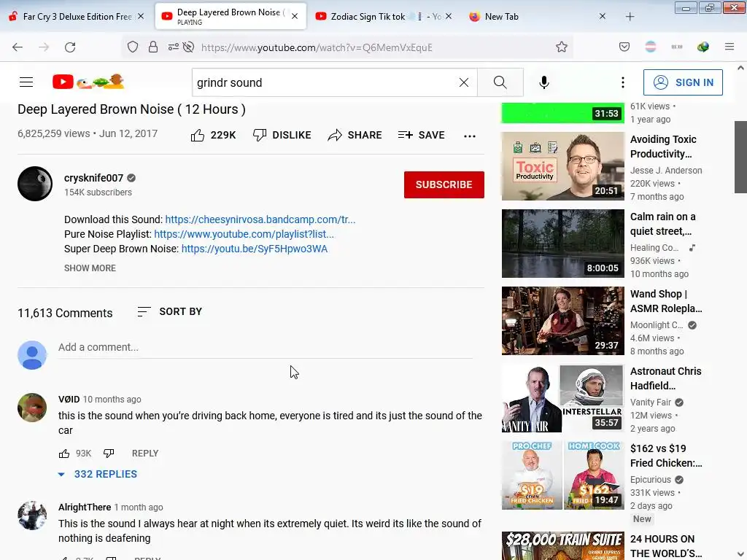Open Wand Shop ASMR Roleplay thumbnail

point(562,321)
